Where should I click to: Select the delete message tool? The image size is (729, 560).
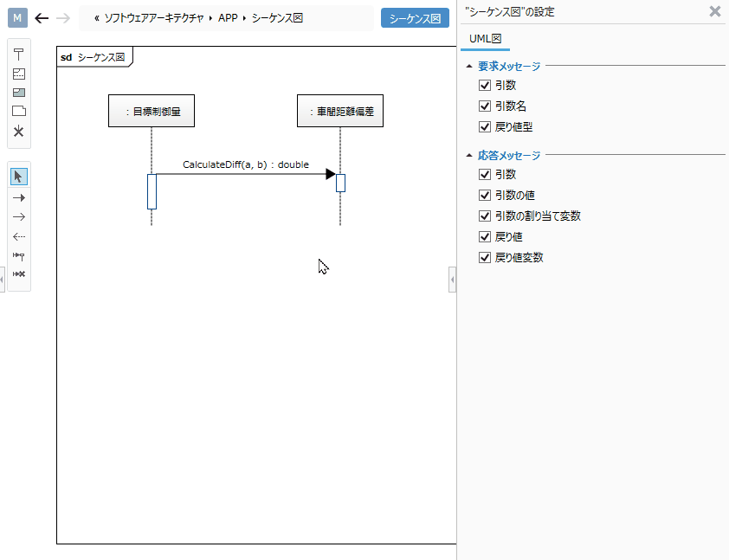pos(18,274)
